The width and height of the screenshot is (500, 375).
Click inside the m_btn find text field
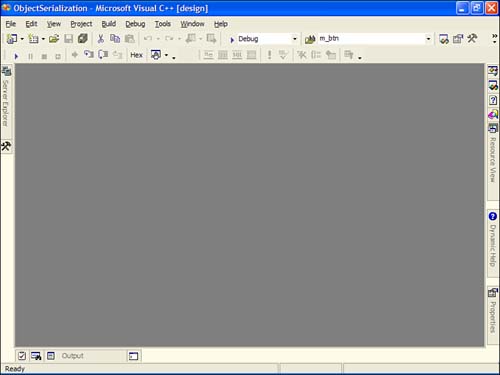[371, 39]
